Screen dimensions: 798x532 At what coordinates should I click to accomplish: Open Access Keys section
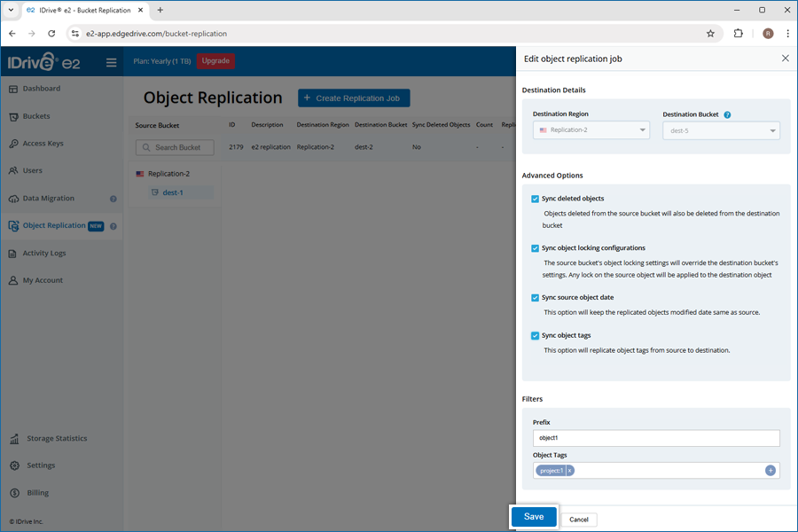click(x=43, y=144)
